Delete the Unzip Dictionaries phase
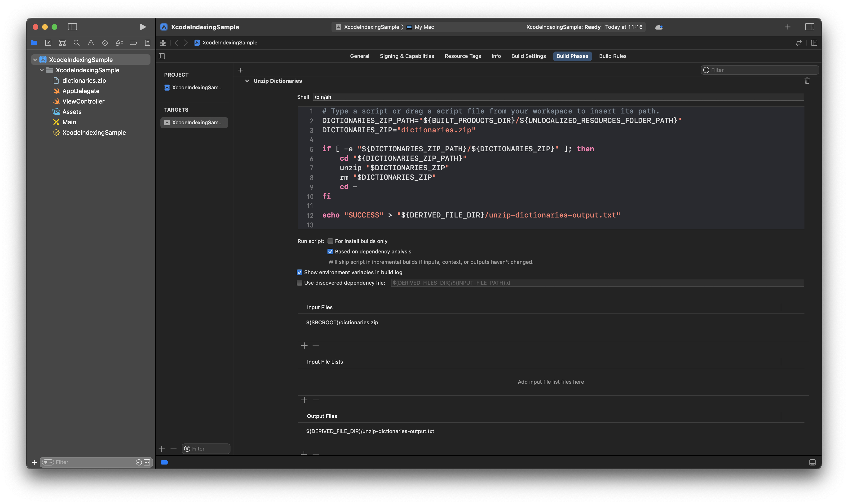The image size is (848, 504). (807, 81)
